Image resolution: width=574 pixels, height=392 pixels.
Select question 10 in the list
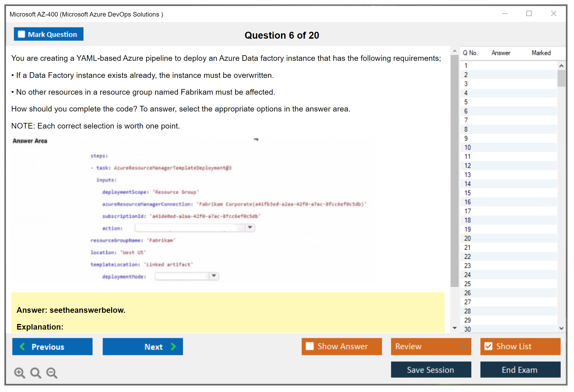(467, 147)
